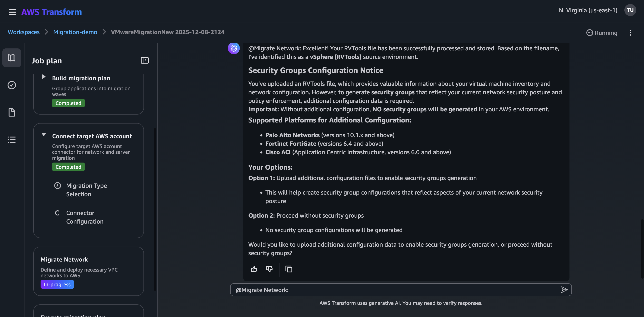Send the @Migrate Network chat message
644x317 pixels.
pos(564,290)
